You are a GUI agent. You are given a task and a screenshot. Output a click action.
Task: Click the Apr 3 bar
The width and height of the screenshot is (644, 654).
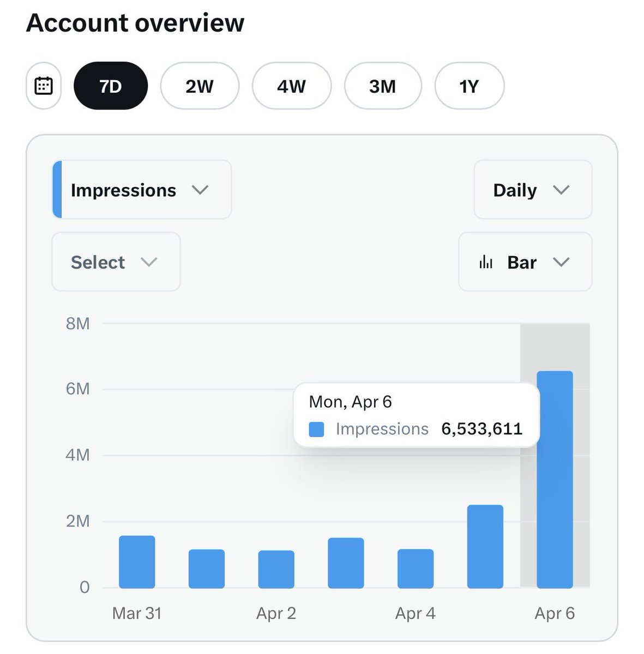(346, 563)
